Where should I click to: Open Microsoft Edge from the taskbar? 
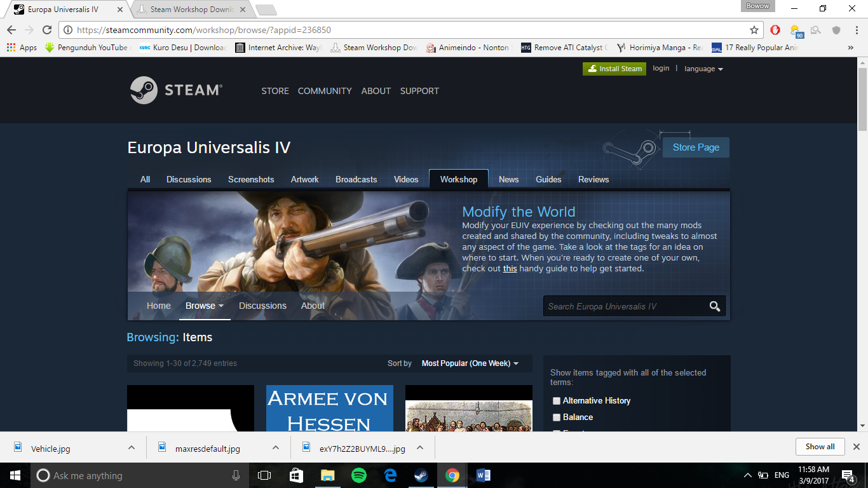pos(390,475)
